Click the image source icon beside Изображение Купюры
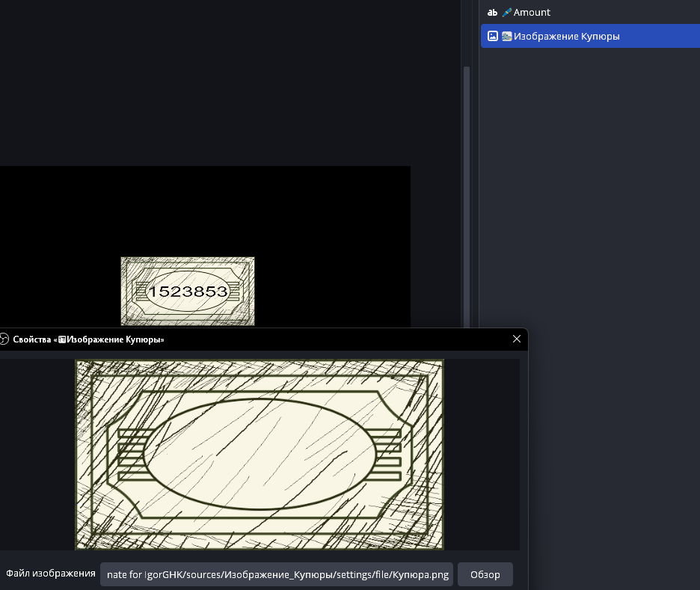This screenshot has width=700, height=590. (492, 36)
